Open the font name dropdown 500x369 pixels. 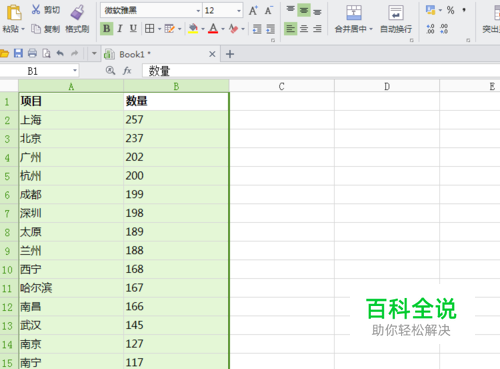[x=198, y=11]
